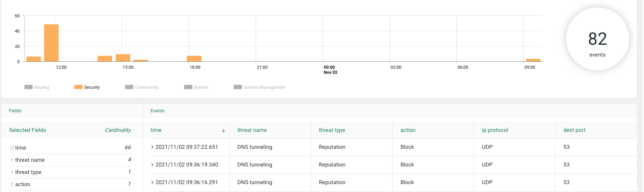Viewport: 644px width, 192px height.
Task: Open the Fields panel header
Action: [15, 111]
